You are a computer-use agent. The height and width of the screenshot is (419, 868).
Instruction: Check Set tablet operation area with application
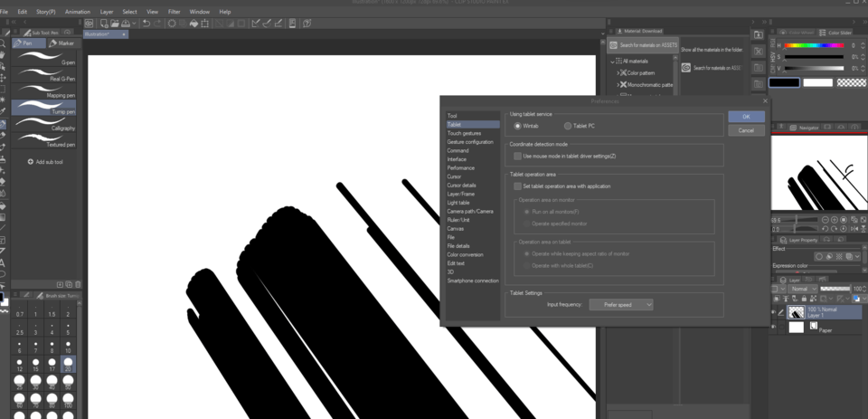517,186
